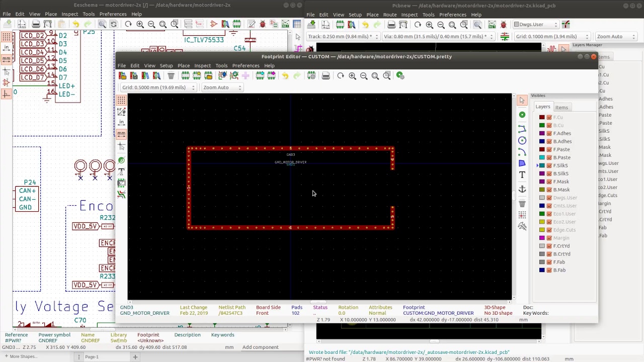Toggle B.Paste layer visibility checkbox

pyautogui.click(x=549, y=157)
